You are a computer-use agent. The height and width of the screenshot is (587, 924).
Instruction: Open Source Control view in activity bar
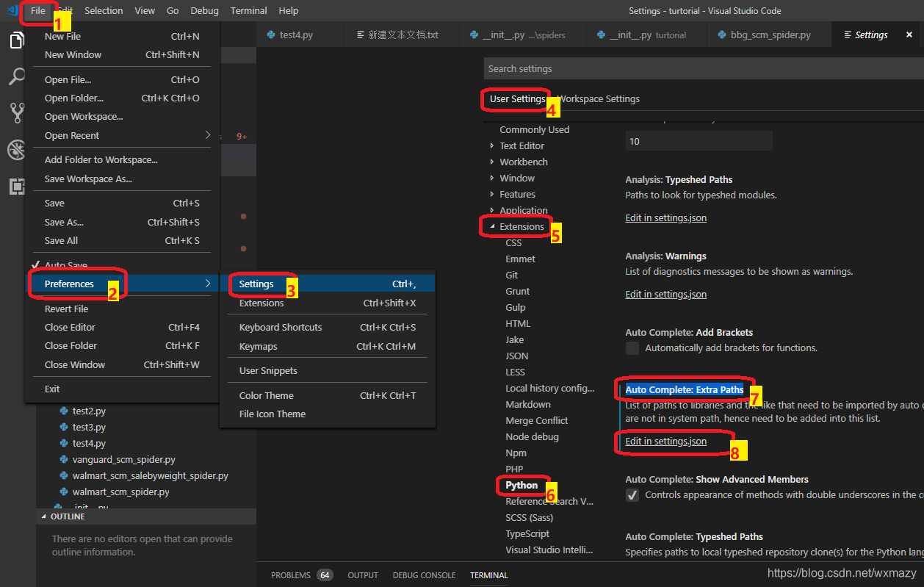coord(17,113)
